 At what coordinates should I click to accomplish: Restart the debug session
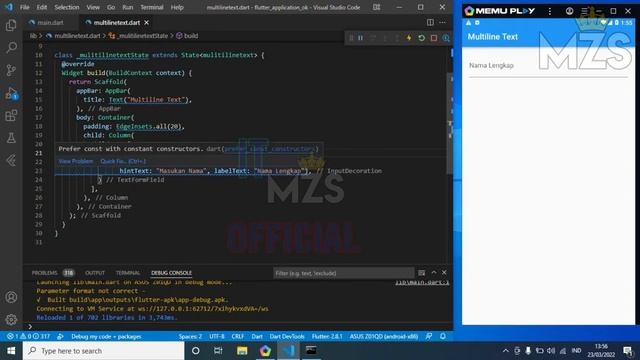coord(421,38)
